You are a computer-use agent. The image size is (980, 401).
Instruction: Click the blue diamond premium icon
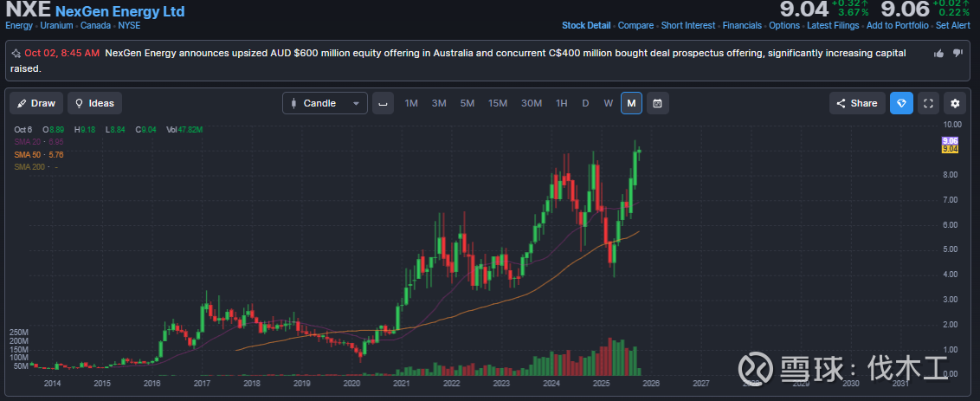901,104
